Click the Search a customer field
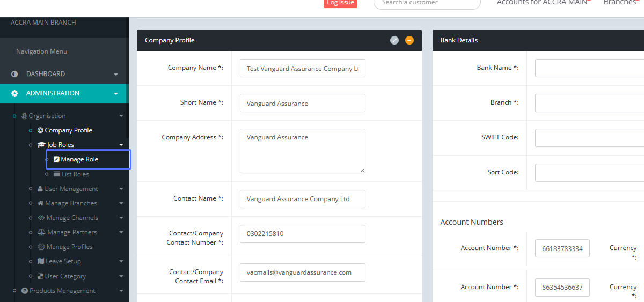 [x=427, y=3]
